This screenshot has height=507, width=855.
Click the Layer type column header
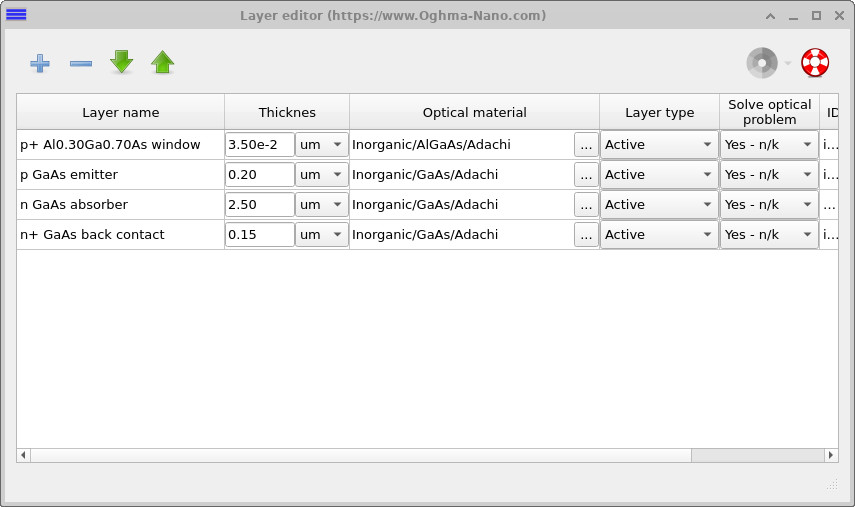coord(659,112)
